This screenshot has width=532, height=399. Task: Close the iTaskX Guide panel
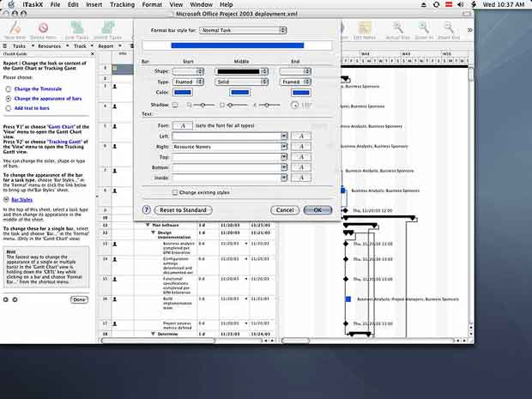click(93, 54)
